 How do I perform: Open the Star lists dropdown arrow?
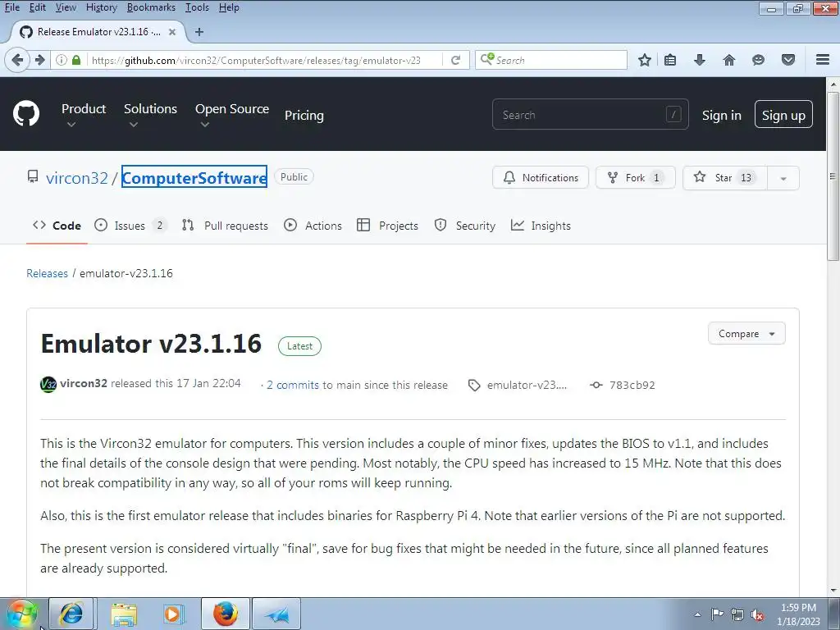[783, 178]
